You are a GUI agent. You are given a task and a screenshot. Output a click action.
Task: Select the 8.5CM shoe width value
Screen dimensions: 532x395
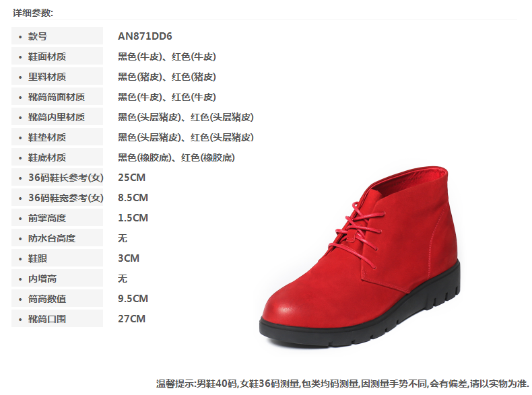click(x=133, y=198)
